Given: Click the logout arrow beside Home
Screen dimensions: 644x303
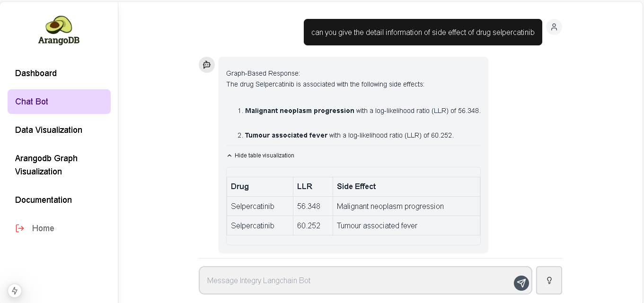Looking at the screenshot, I should coord(19,228).
